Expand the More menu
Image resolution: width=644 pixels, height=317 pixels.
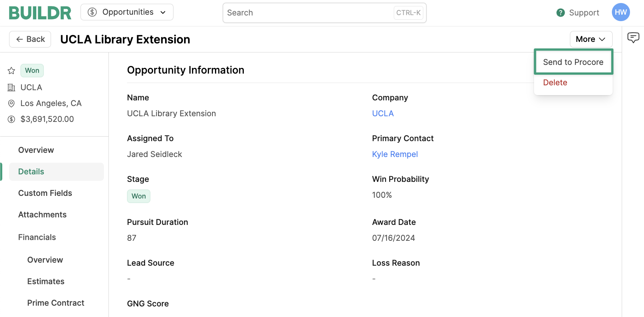(591, 39)
